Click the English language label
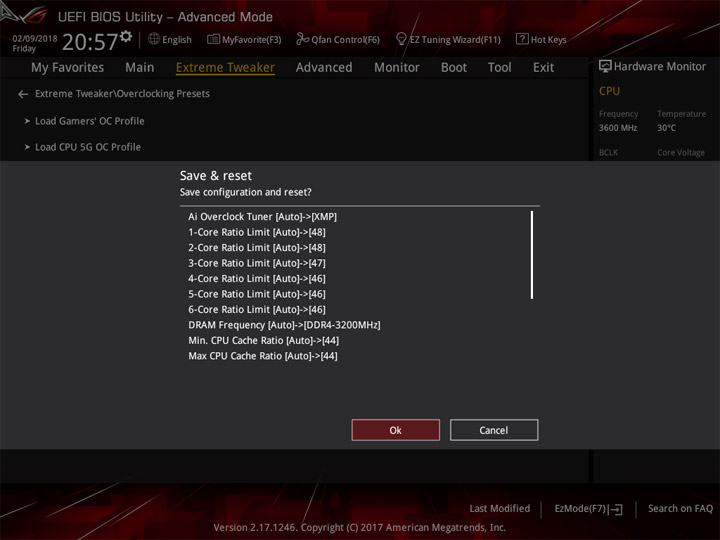Image resolution: width=720 pixels, height=540 pixels. [177, 40]
